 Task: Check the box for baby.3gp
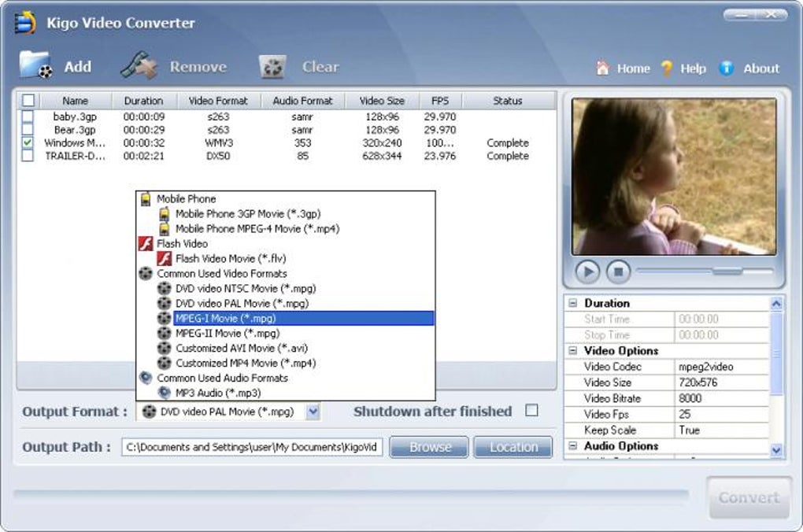(x=28, y=116)
